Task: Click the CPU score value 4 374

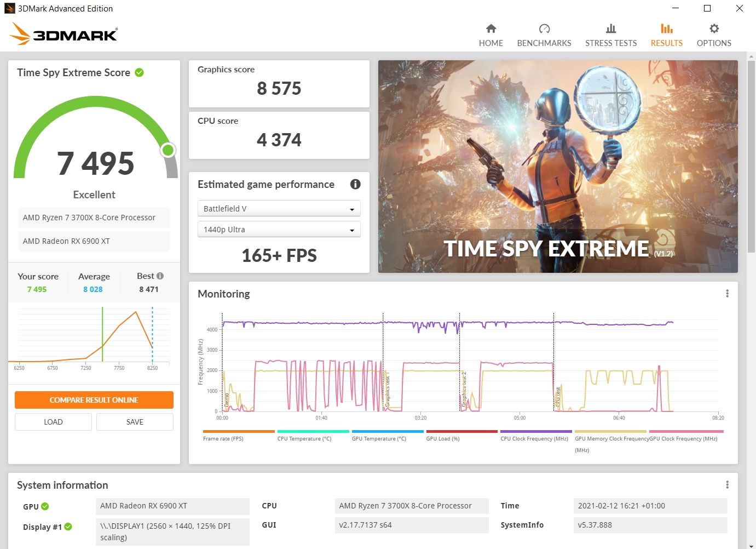Action: tap(279, 140)
